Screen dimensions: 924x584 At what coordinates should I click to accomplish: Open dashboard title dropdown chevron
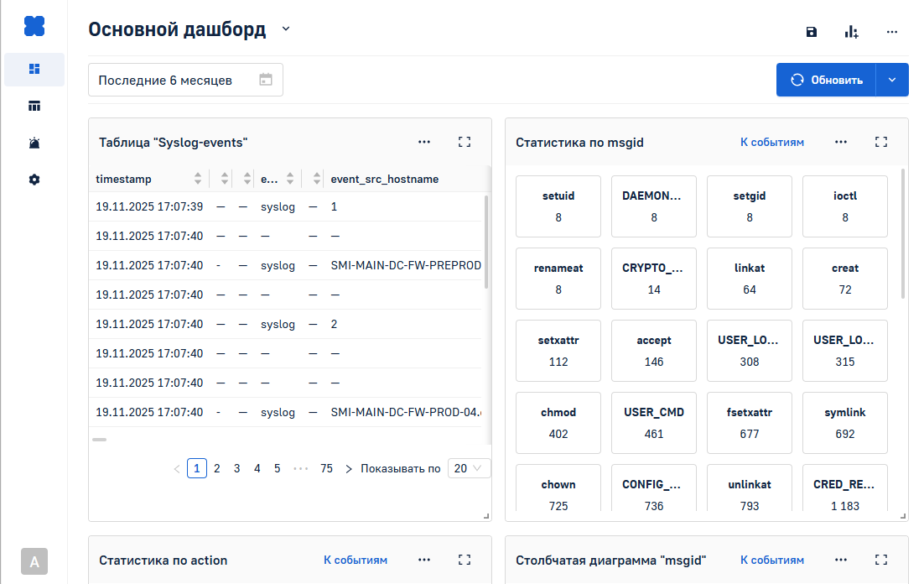tap(286, 29)
